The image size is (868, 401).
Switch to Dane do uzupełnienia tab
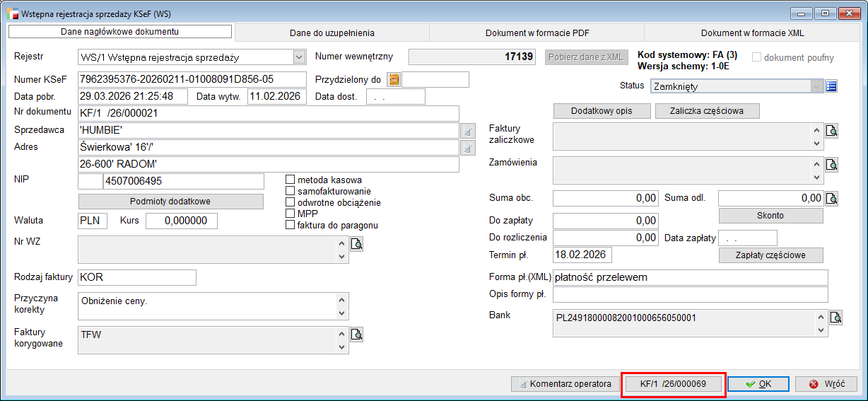[x=332, y=33]
